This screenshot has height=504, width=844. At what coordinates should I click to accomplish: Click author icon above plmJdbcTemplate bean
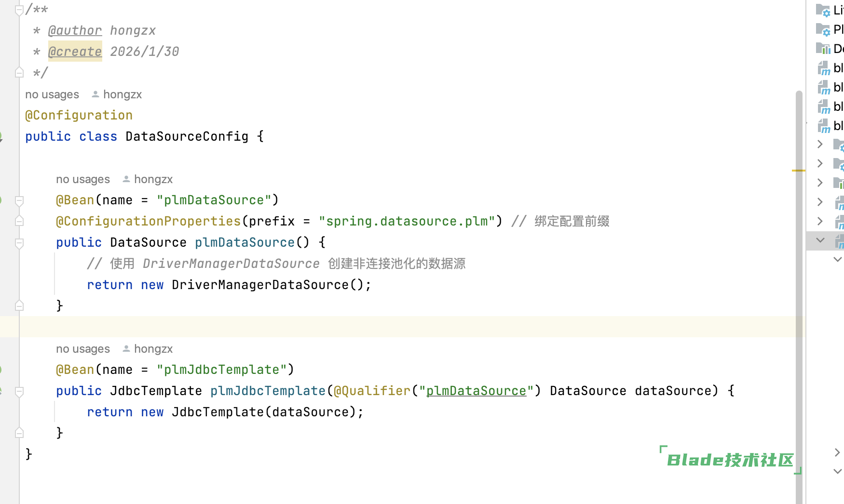tap(126, 348)
